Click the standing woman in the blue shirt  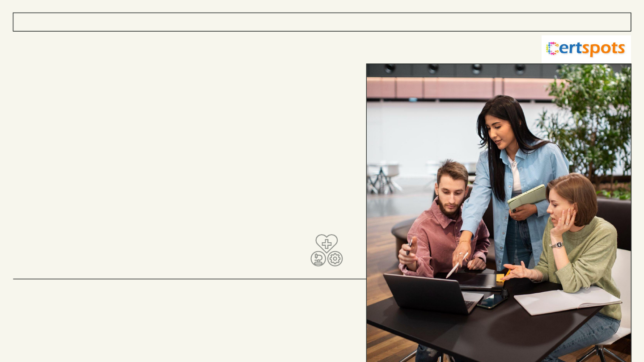click(x=510, y=183)
